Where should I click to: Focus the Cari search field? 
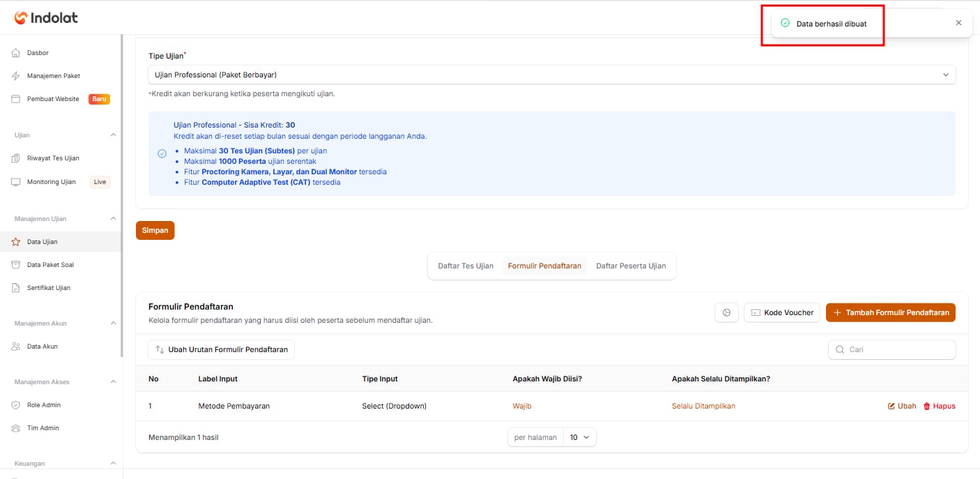point(892,349)
